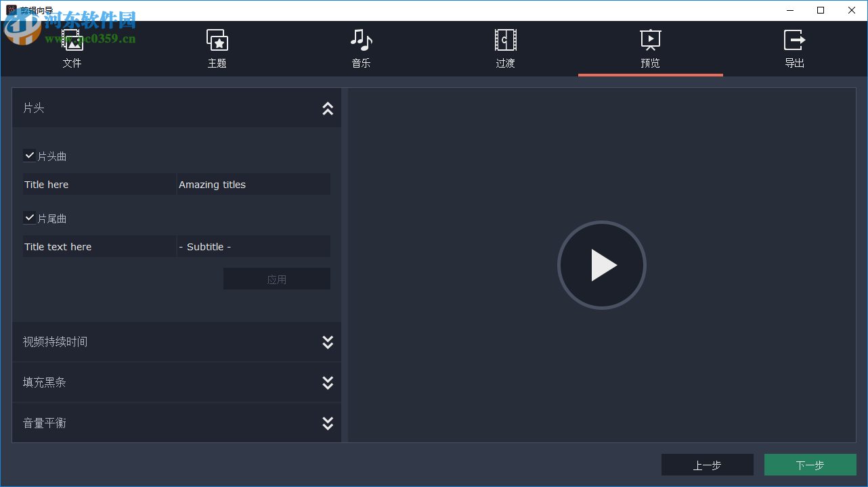
Task: Switch to the 音乐 tab
Action: [361, 49]
